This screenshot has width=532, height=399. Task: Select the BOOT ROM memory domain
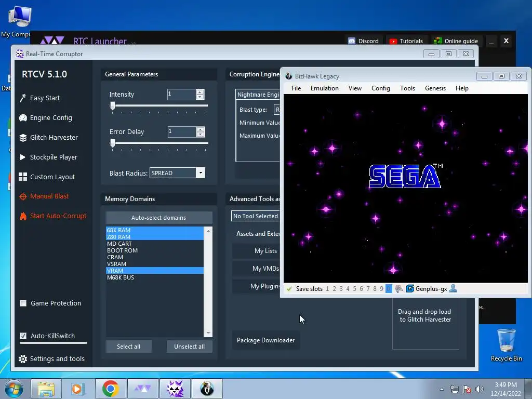click(x=155, y=250)
